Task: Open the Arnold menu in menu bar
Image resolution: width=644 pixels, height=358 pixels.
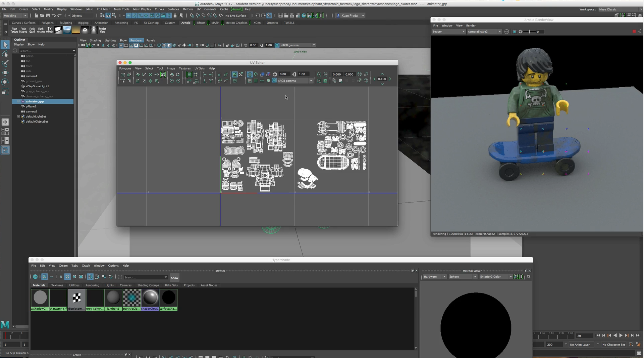Action: (237, 9)
